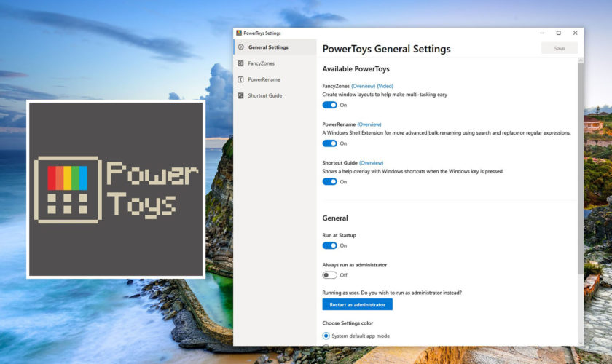The width and height of the screenshot is (612, 364).
Task: Open the FancyZones Video link
Action: 385,86
